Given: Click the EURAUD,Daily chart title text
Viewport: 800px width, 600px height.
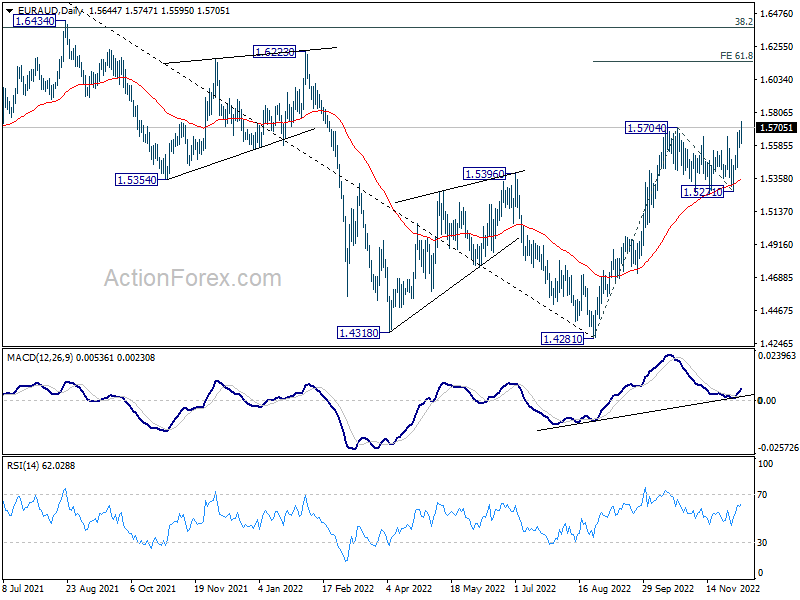Looking at the screenshot, I should point(50,10).
